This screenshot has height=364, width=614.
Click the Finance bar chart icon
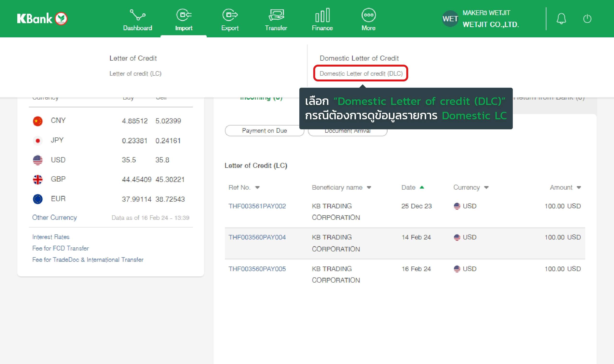[x=322, y=15]
